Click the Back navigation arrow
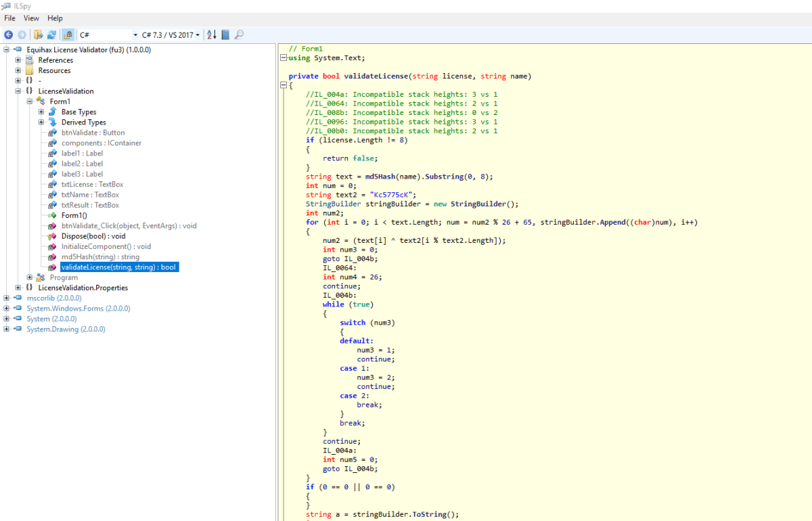 pyautogui.click(x=8, y=35)
